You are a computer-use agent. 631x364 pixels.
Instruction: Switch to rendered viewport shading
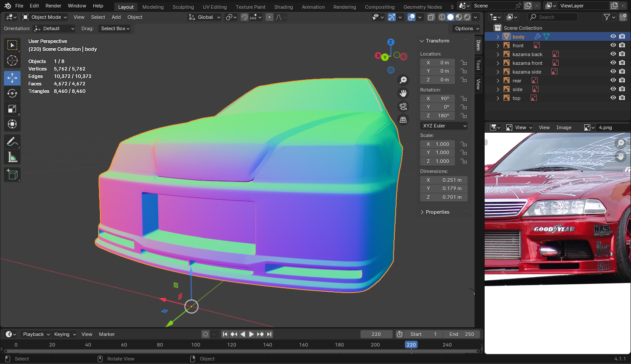468,17
